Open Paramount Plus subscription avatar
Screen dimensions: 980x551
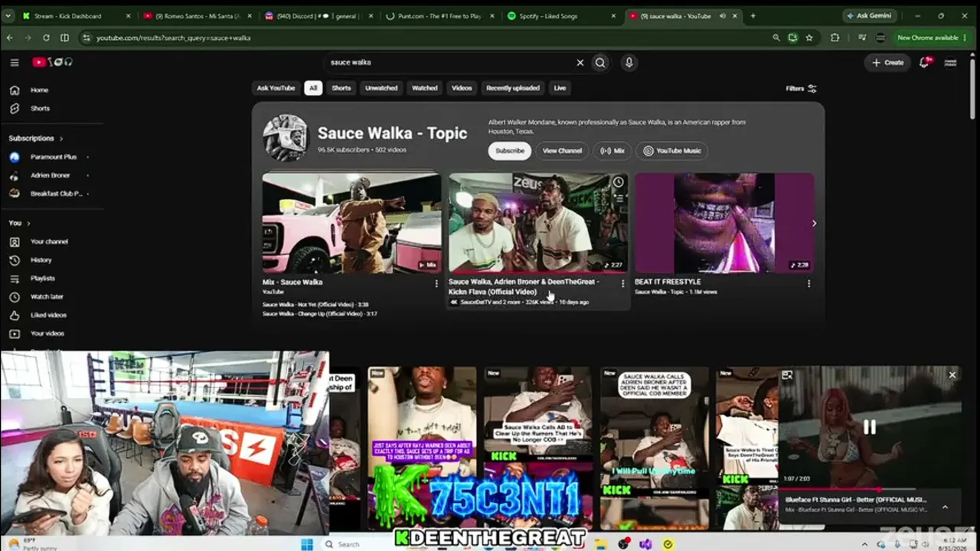[x=15, y=157]
